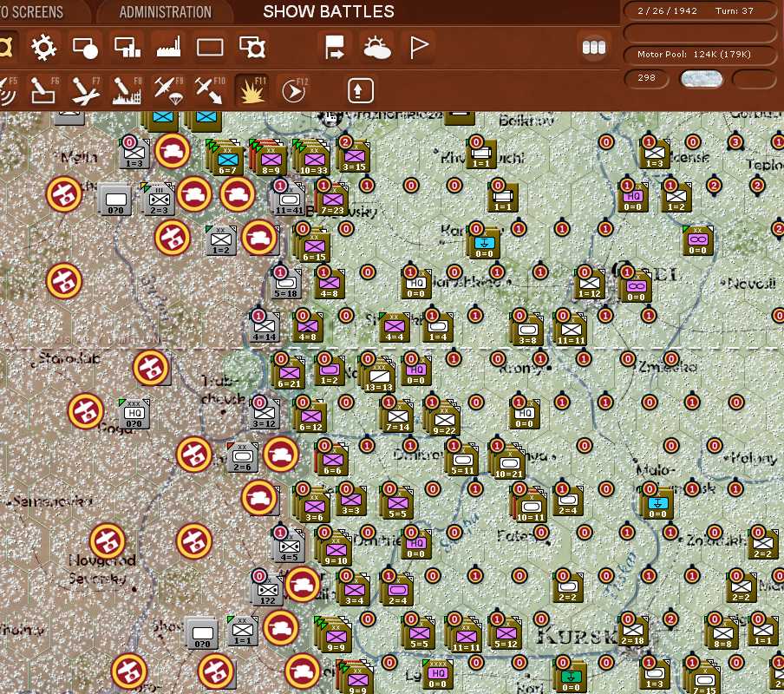Select the unit labeled 1=4
Screen dimensions: 784x694
click(438, 329)
